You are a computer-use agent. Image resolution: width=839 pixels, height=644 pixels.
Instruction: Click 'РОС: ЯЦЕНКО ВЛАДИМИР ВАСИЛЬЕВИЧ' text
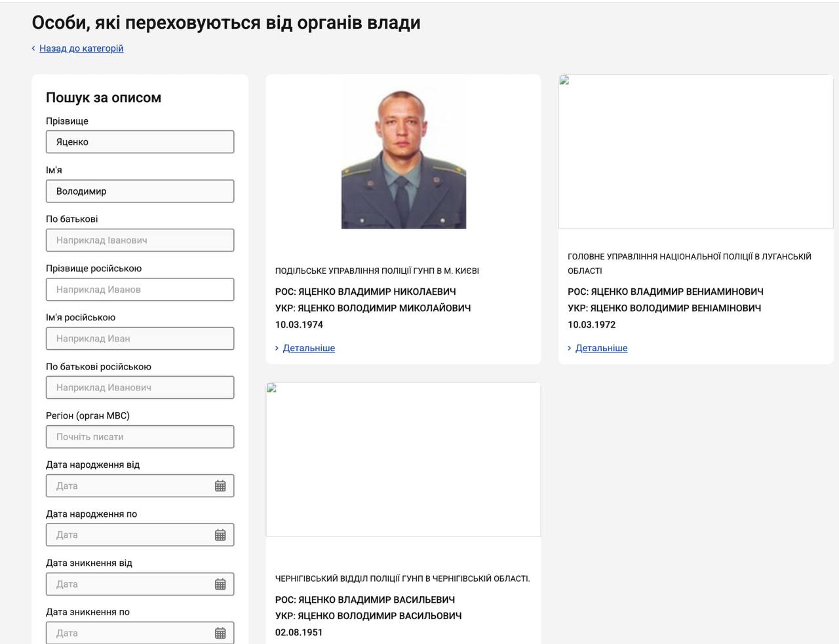(364, 599)
